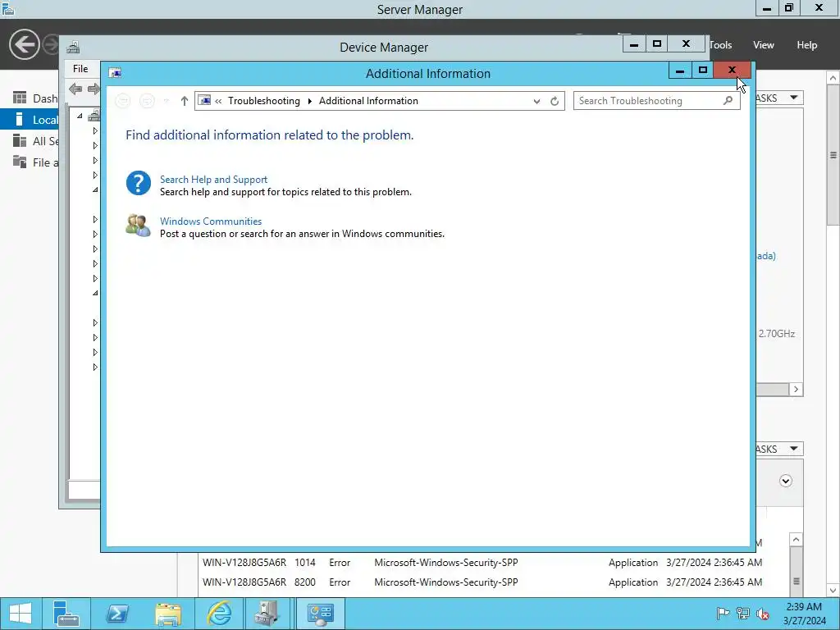Close the Additional Information window
The image size is (840, 630).
(733, 71)
